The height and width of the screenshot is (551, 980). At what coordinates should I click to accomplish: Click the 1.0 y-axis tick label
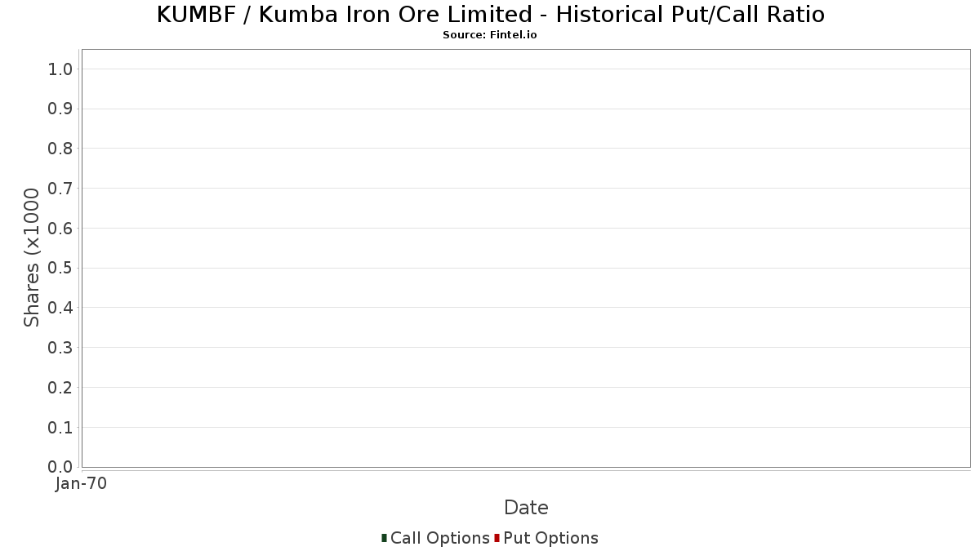point(61,69)
